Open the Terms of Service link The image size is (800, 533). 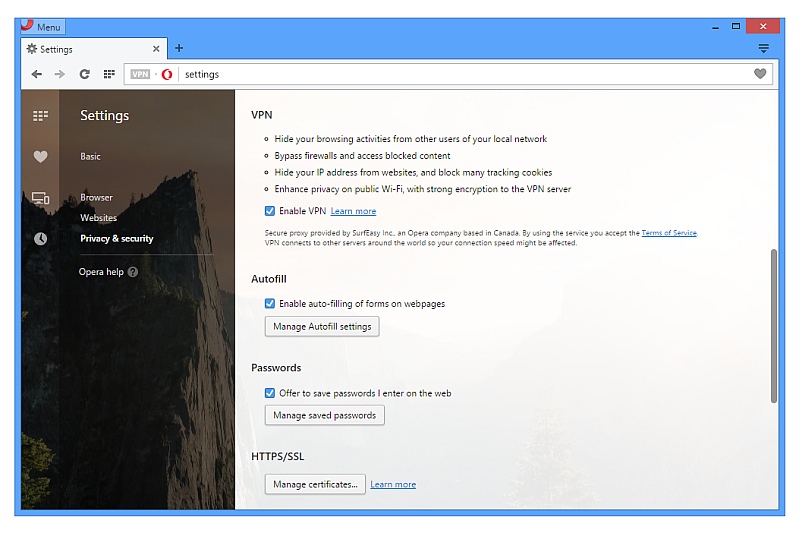point(669,233)
